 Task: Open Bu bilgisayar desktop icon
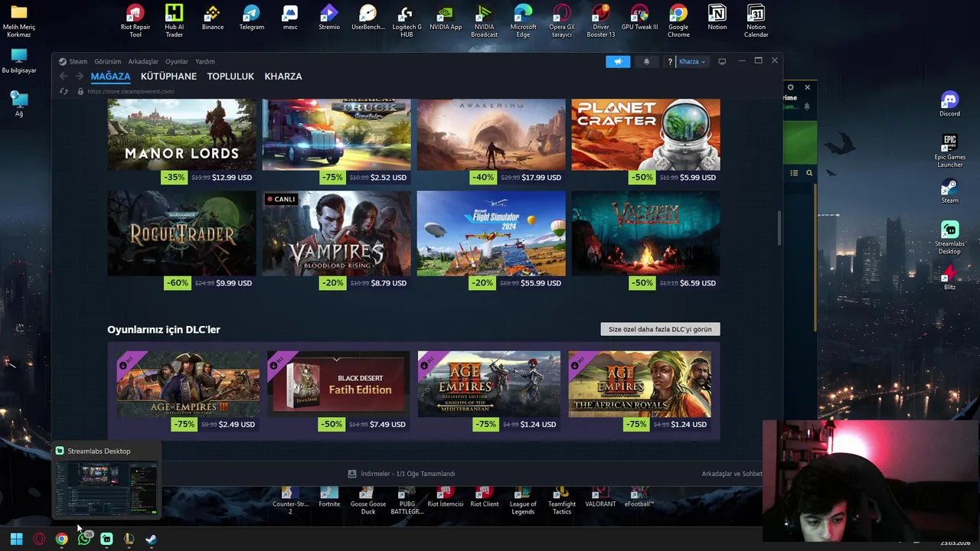coord(19,61)
